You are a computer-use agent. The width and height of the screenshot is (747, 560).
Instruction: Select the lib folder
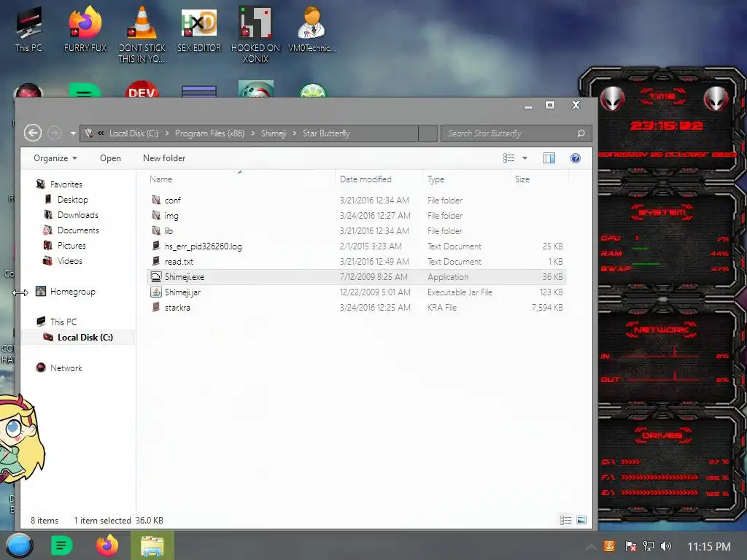(x=356, y=230)
